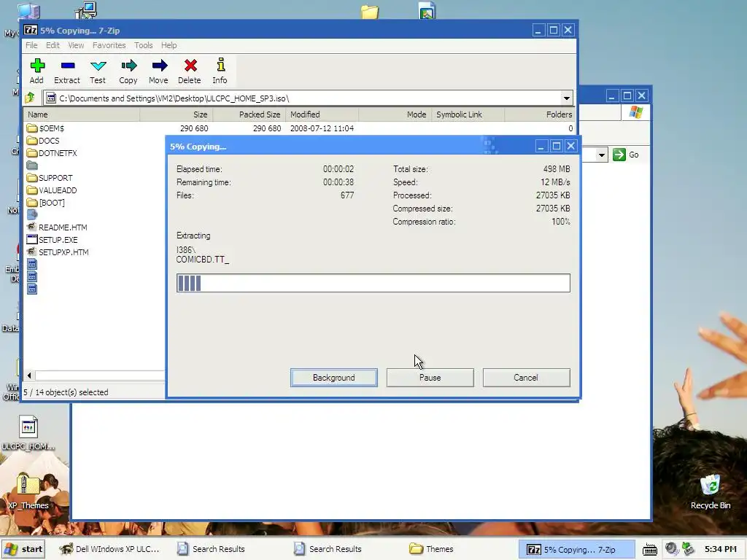
Task: Expand the address path dropdown
Action: pyautogui.click(x=566, y=98)
